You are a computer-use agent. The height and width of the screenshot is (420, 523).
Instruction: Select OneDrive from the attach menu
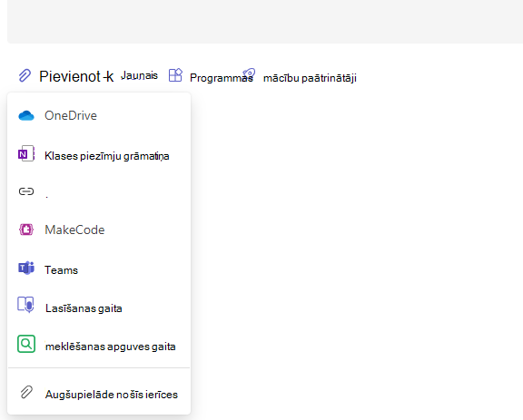tap(99, 115)
